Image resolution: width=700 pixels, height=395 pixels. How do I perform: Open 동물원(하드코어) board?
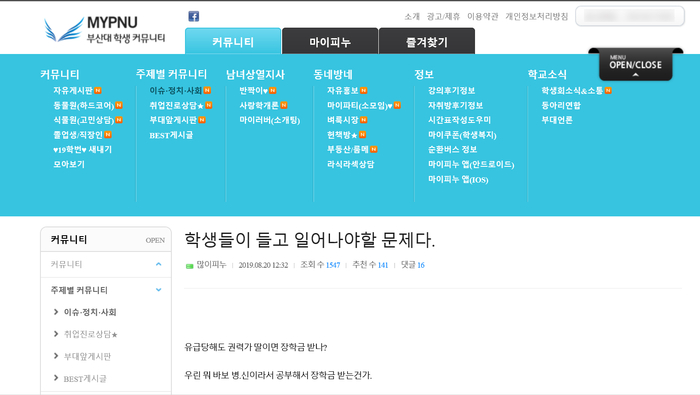coord(83,106)
